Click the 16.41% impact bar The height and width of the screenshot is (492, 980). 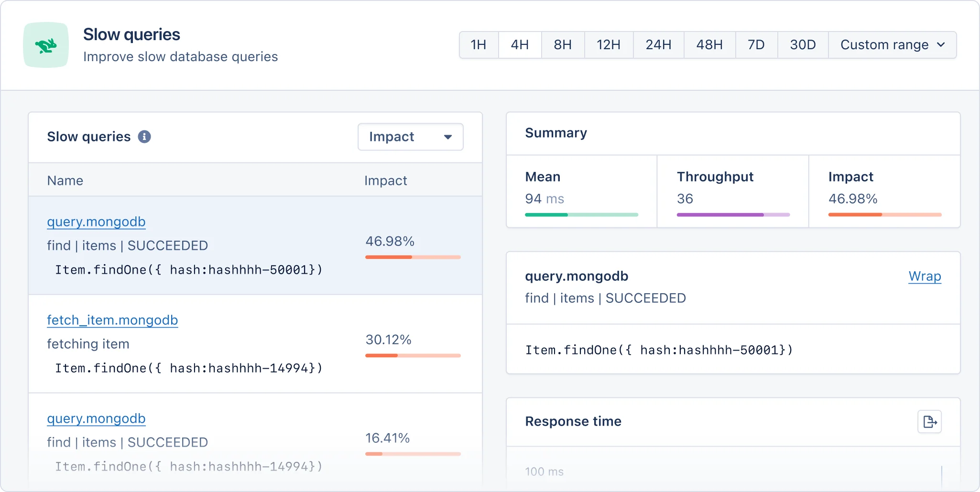click(x=413, y=454)
